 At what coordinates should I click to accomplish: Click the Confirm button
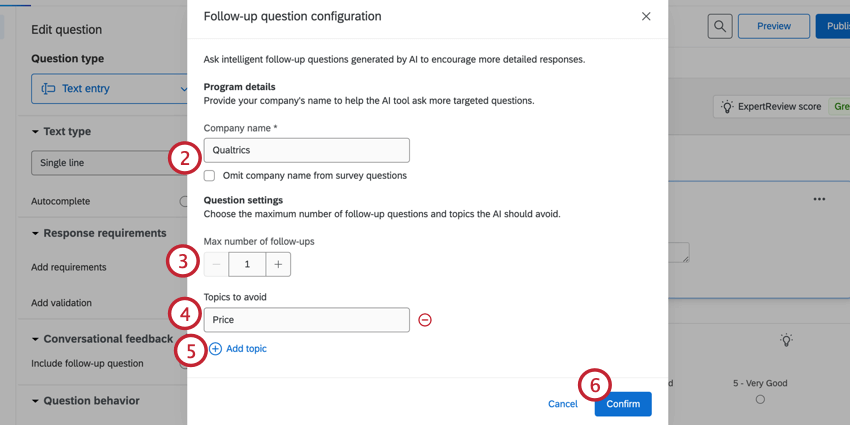[623, 404]
